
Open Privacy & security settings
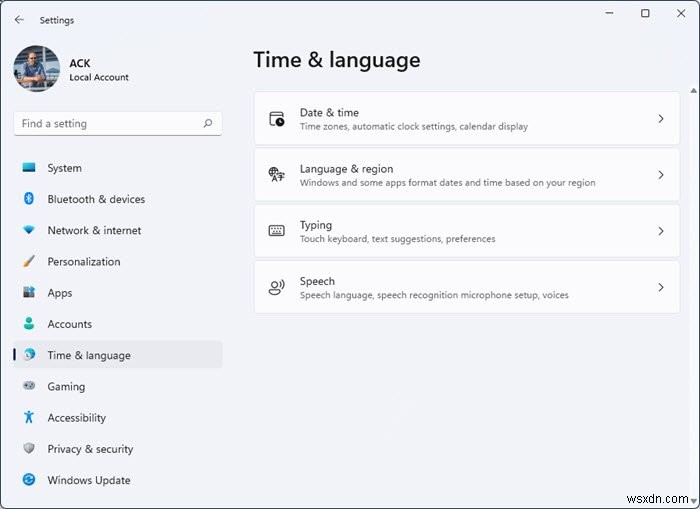[118, 449]
